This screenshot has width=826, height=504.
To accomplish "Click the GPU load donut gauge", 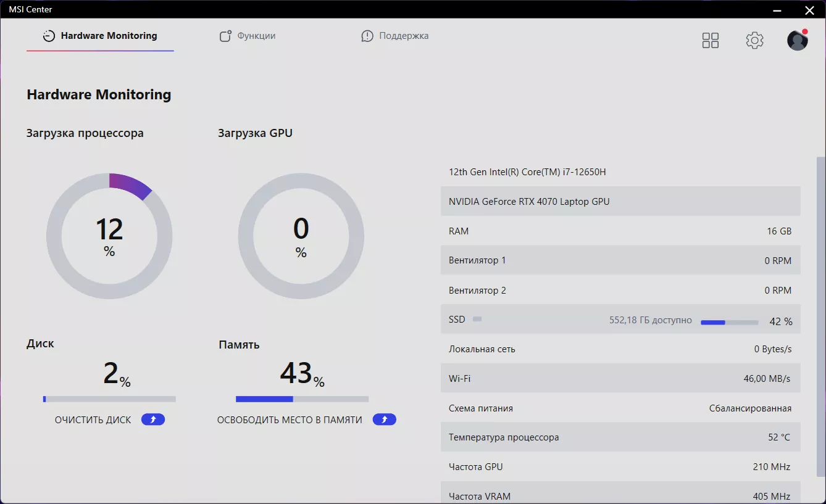I will click(x=301, y=236).
